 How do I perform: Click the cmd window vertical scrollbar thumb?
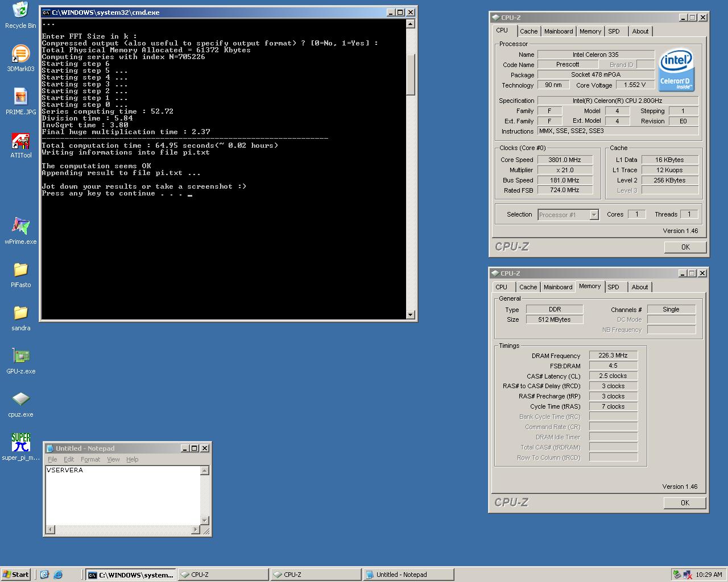[x=411, y=74]
